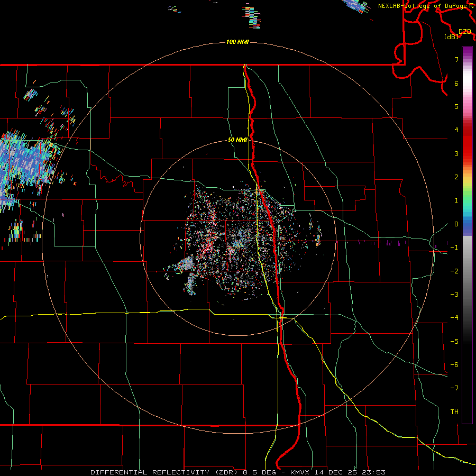Click the "-7" value on the color scale
The width and height of the screenshot is (476, 476).
[x=454, y=388]
